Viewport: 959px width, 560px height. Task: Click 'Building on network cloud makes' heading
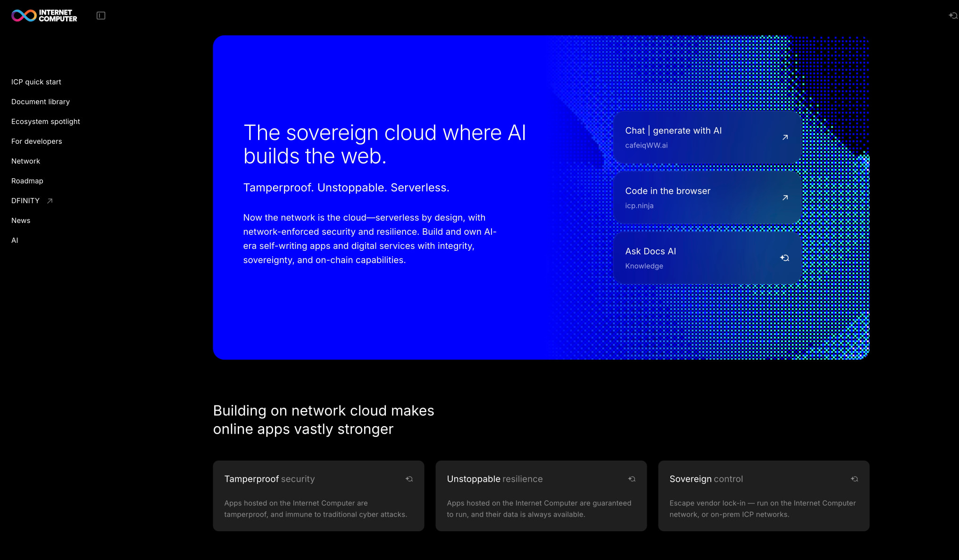coord(324,411)
